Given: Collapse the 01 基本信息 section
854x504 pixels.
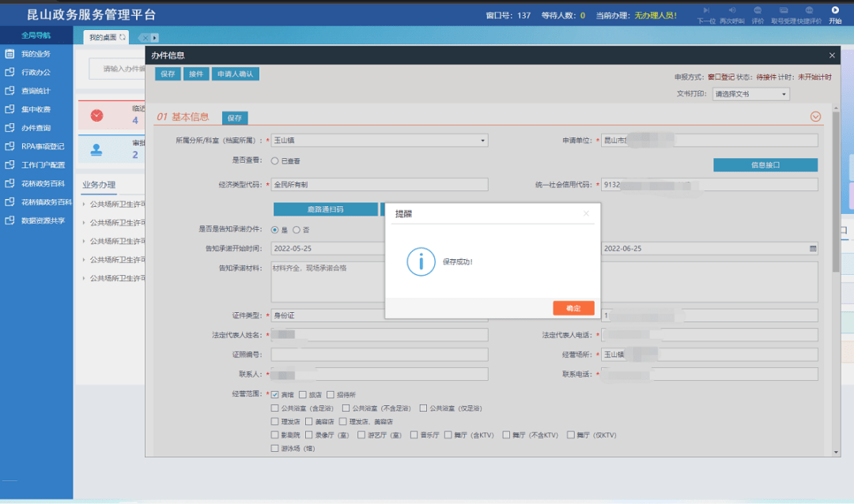Looking at the screenshot, I should click(815, 117).
